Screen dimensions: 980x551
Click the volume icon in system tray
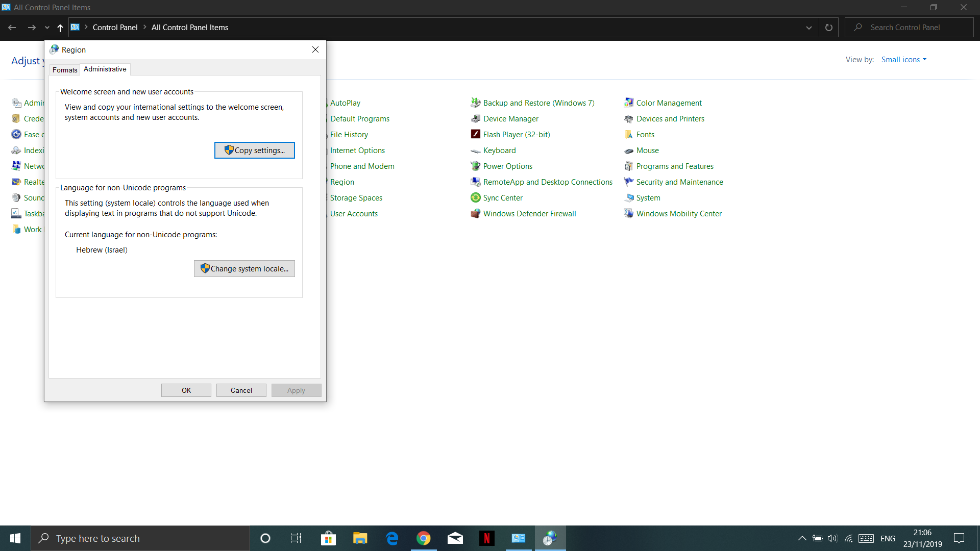click(832, 538)
